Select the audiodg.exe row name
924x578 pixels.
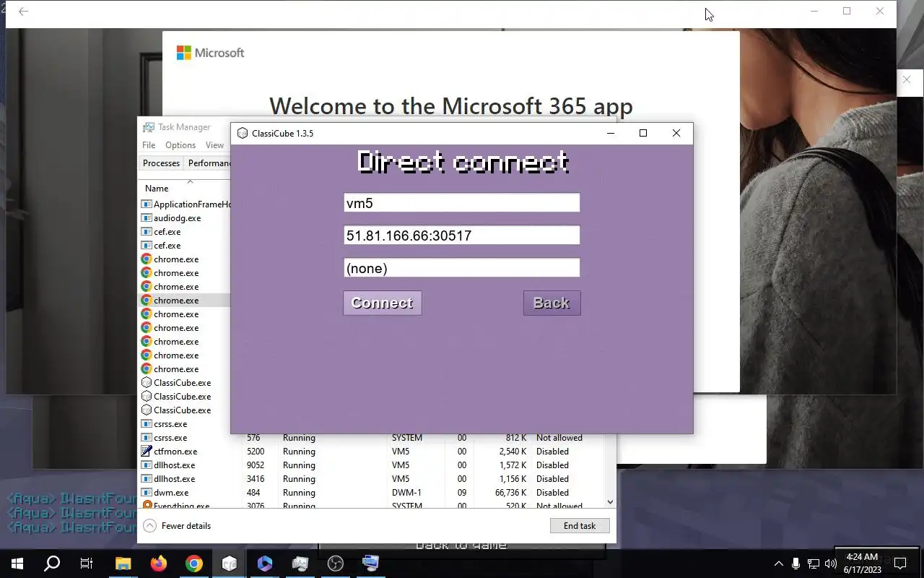tap(177, 218)
